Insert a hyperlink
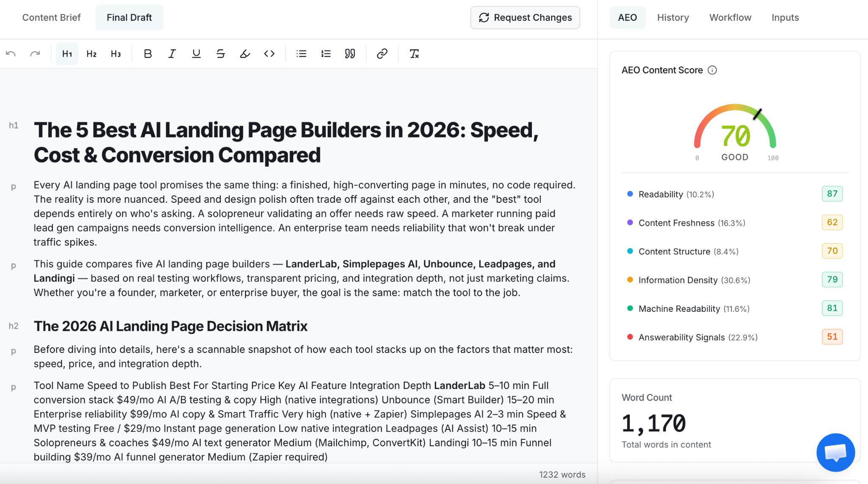 (382, 54)
